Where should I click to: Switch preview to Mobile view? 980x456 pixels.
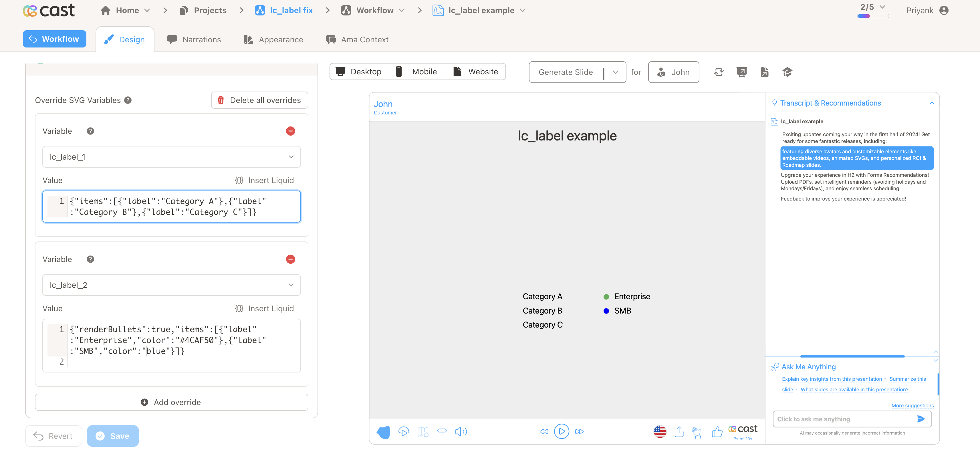pos(416,72)
